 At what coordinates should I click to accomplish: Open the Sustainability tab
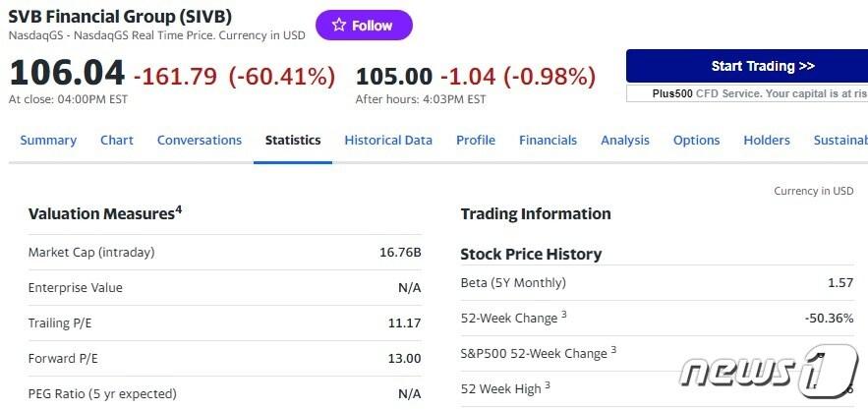click(x=840, y=141)
